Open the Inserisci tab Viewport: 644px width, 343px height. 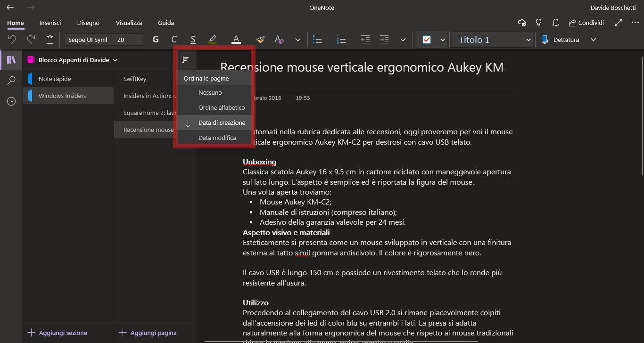pos(50,23)
